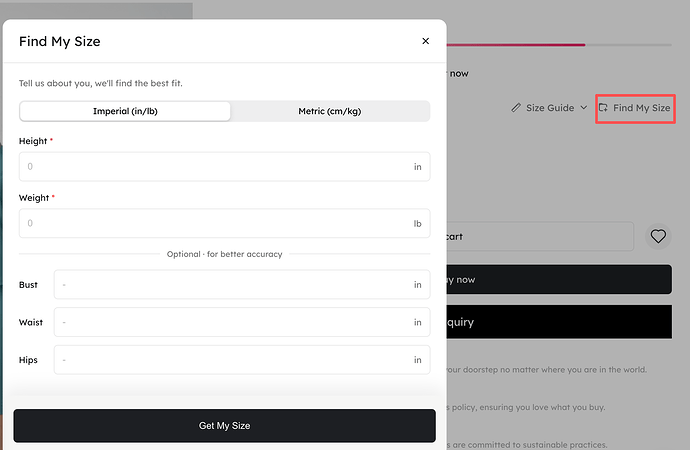Click the Find My Size dialog title
The height and width of the screenshot is (450, 690).
[x=59, y=41]
